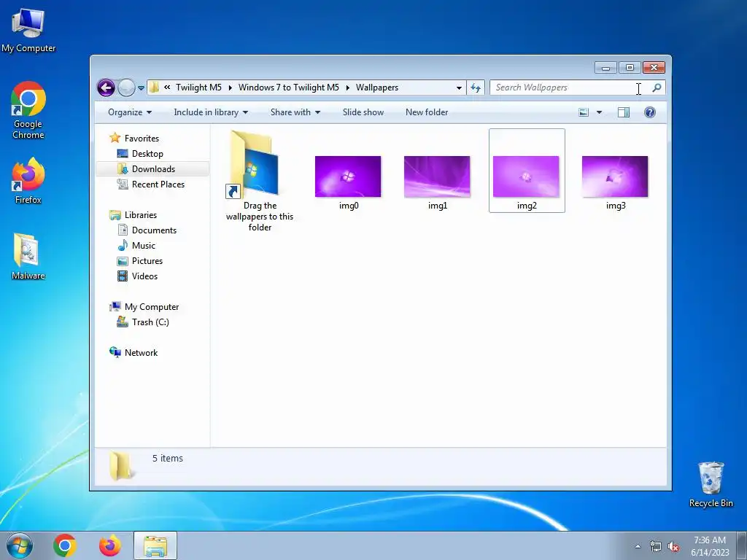Open the Documents library
This screenshot has width=747, height=560.
(x=154, y=230)
